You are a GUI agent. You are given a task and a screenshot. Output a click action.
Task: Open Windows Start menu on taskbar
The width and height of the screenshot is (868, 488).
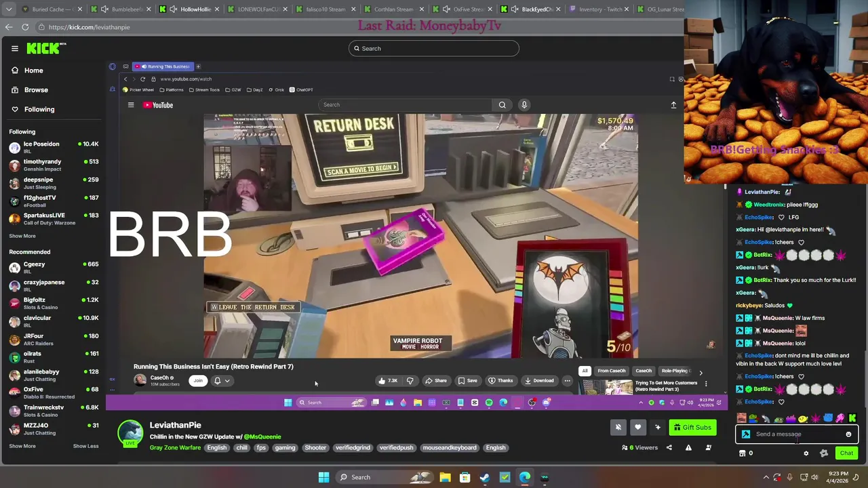click(x=323, y=477)
